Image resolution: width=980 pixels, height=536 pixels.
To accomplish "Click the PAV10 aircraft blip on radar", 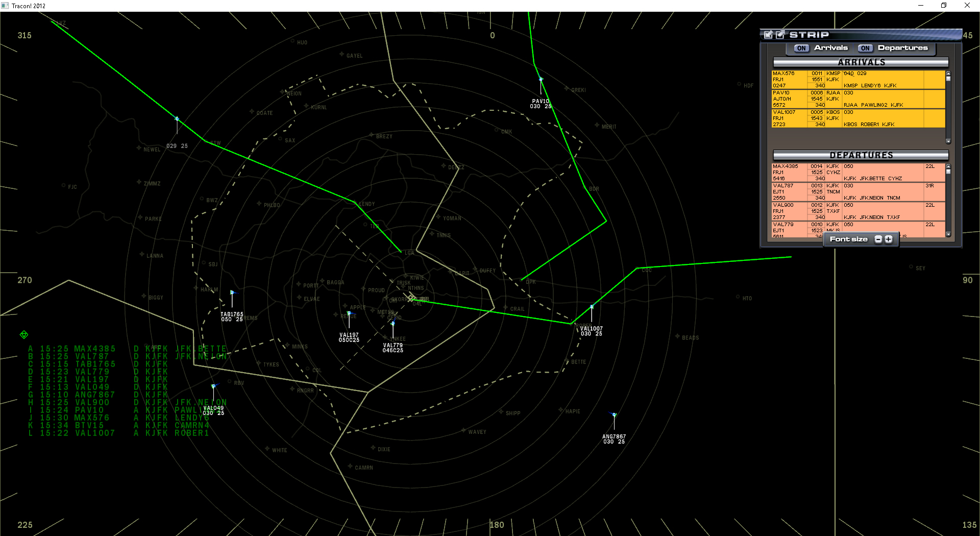I will pos(541,80).
